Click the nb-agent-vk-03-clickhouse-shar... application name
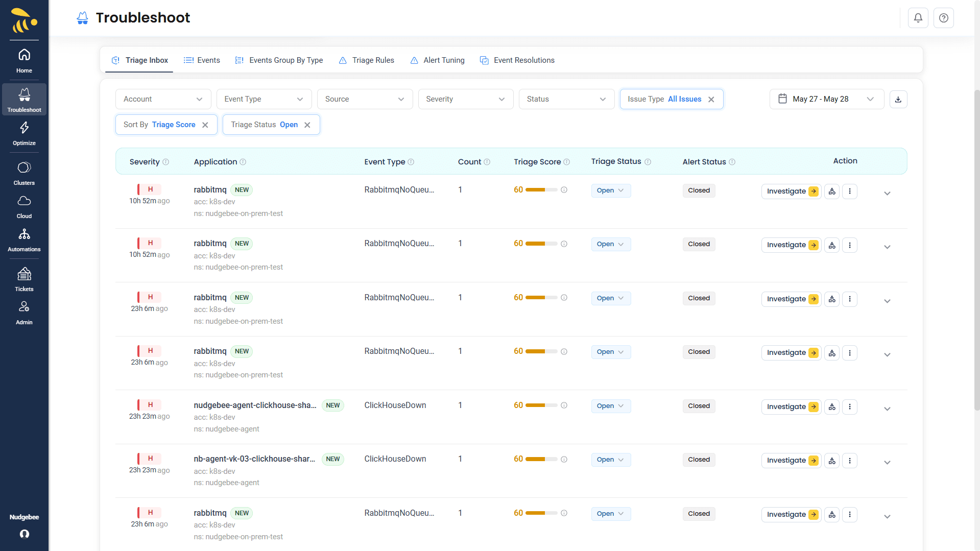Screen dimensions: 980x551 pos(254,459)
